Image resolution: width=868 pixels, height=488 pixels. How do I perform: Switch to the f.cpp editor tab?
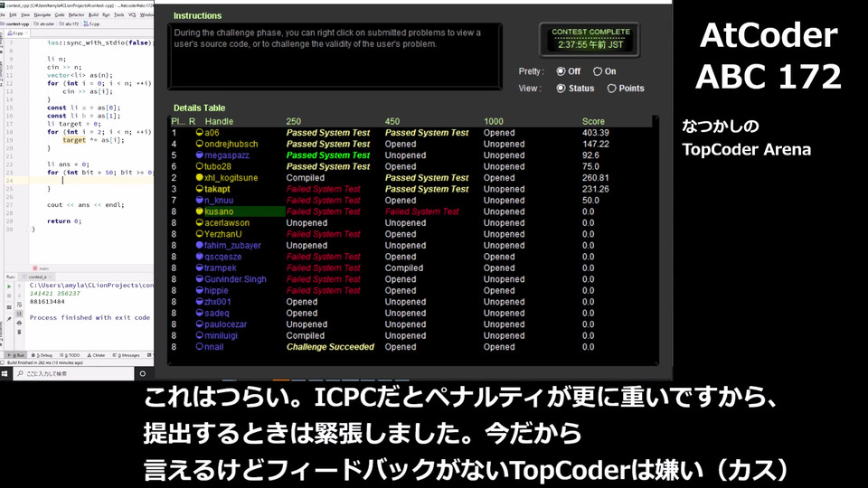pyautogui.click(x=16, y=33)
